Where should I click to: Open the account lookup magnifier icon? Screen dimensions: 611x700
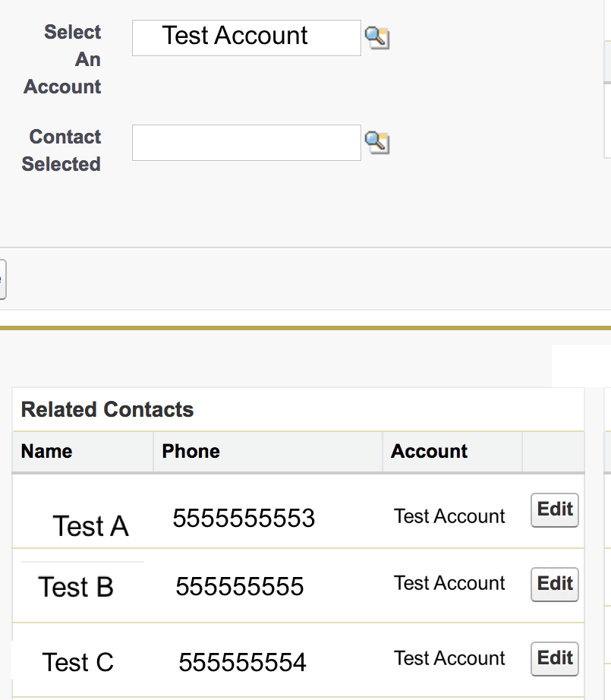coord(377,37)
